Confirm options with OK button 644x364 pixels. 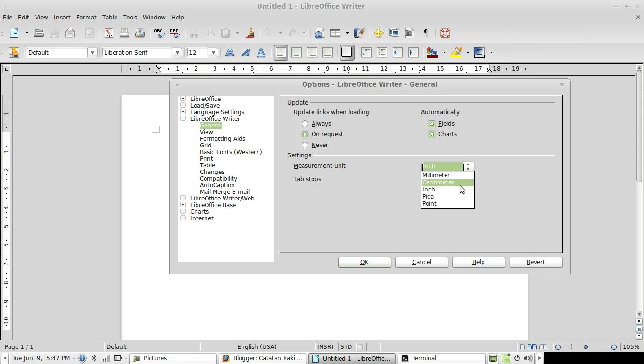point(365,262)
